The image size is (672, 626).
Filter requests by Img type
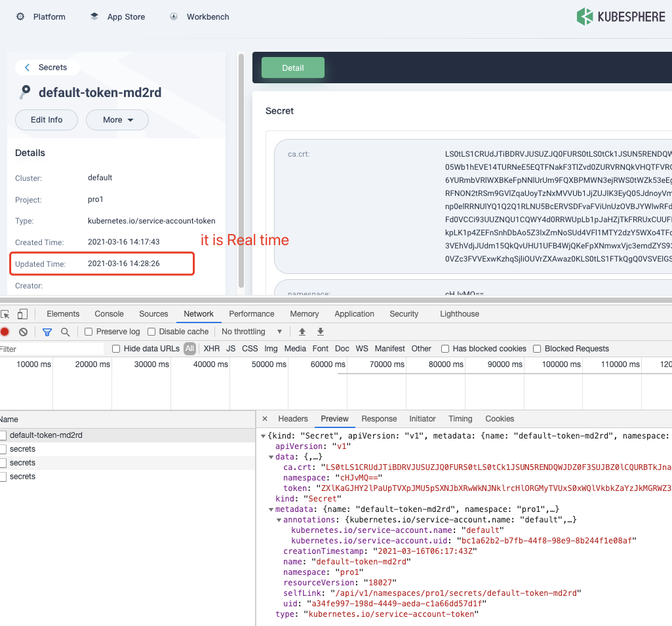[271, 349]
